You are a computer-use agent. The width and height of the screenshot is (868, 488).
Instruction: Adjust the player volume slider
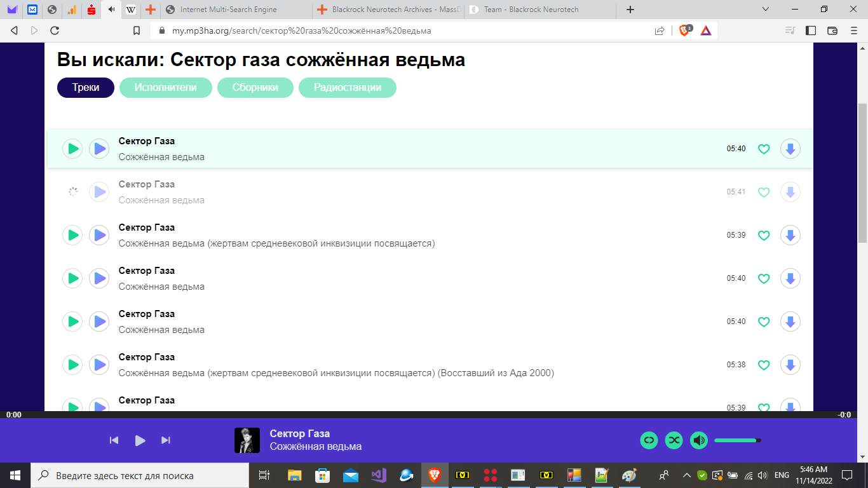click(x=738, y=440)
